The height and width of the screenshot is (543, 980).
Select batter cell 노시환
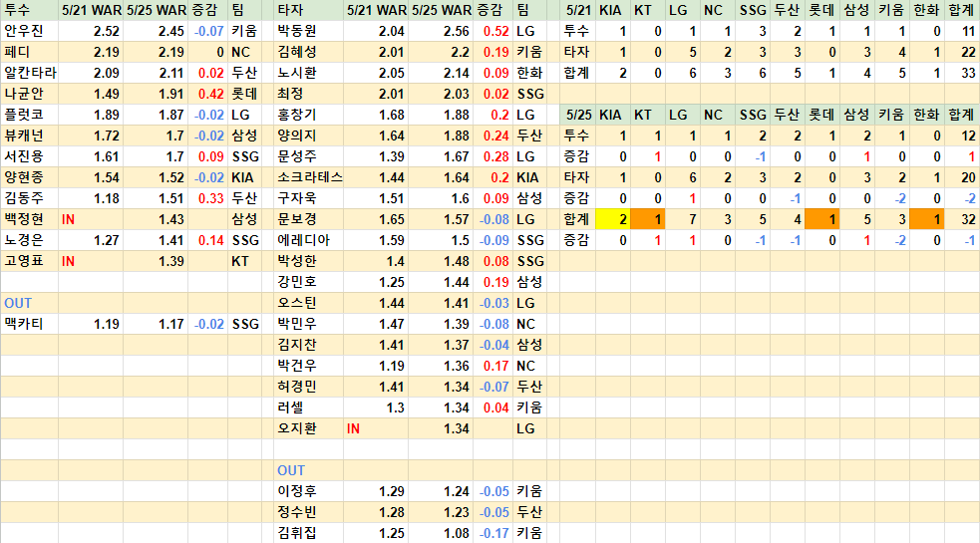pyautogui.click(x=309, y=73)
